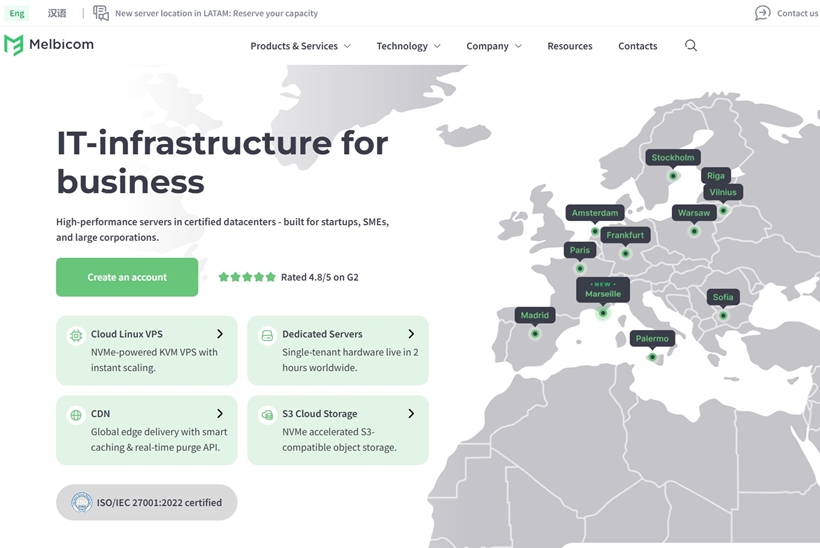820x548 pixels.
Task: Click 'Single-tenant hardware live in 2 hours' text
Action: tap(350, 360)
